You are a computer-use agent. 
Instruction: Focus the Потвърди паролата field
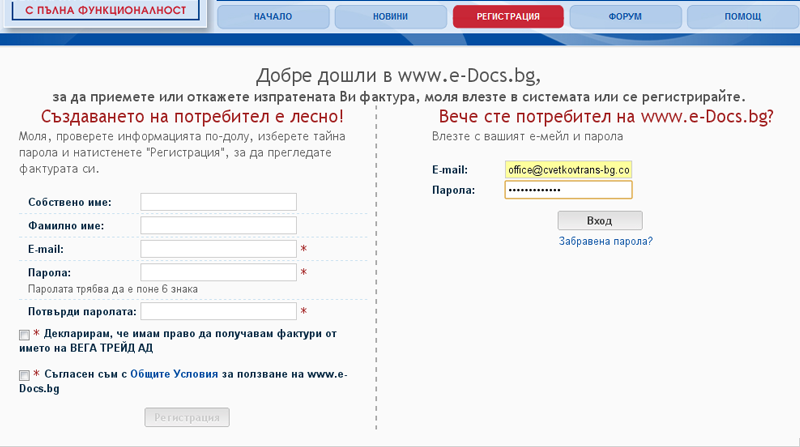click(x=218, y=311)
